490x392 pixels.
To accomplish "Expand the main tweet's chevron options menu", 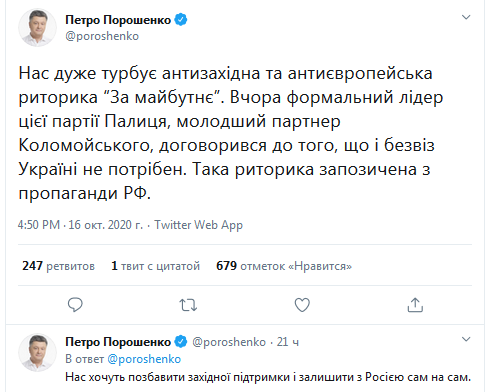I will [x=466, y=17].
